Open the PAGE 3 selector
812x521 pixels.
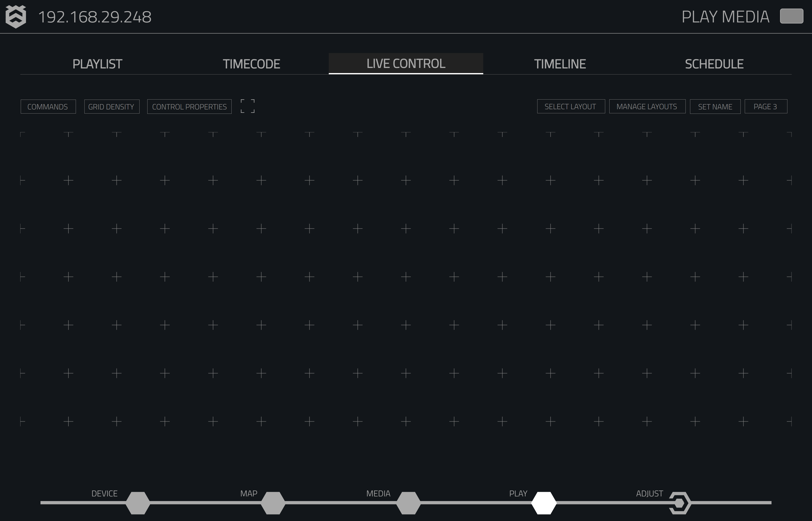click(x=766, y=107)
